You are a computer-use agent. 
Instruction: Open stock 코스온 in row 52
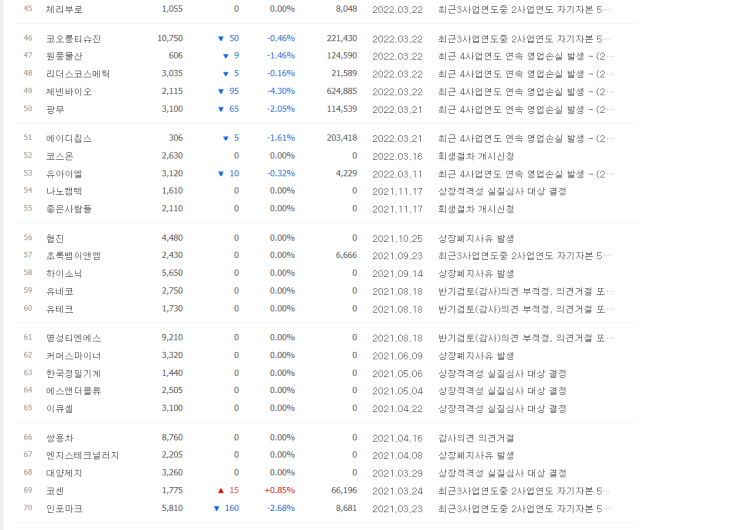(60, 156)
